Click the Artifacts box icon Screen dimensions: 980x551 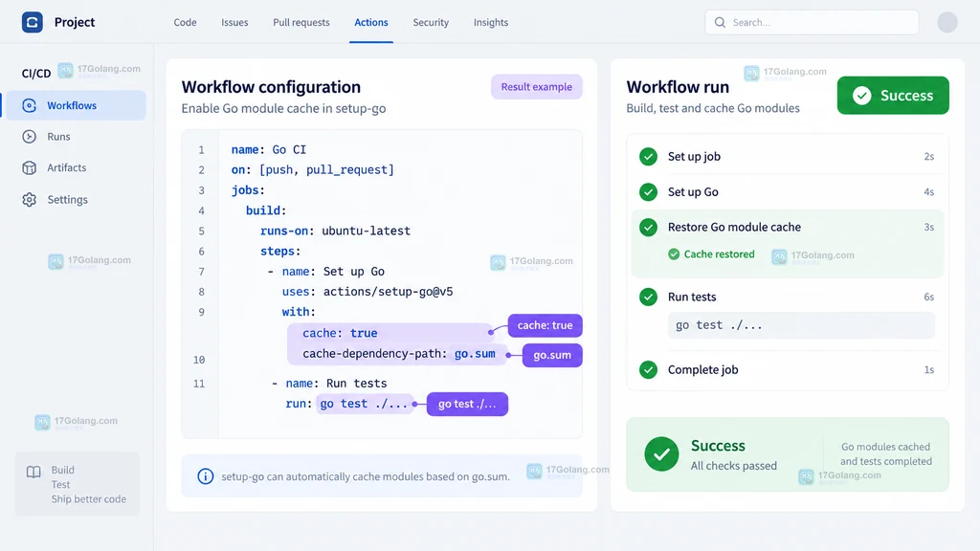coord(30,167)
